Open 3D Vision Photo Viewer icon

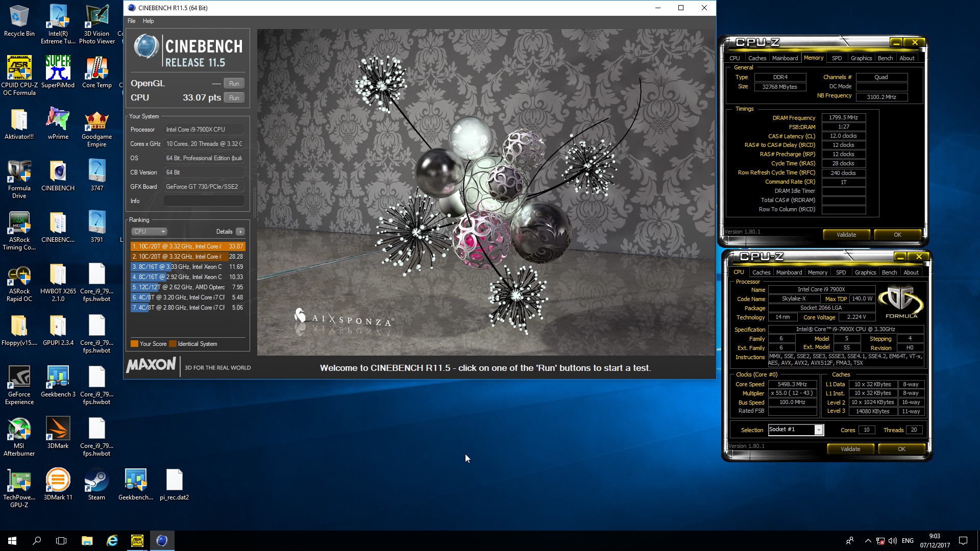pyautogui.click(x=97, y=24)
